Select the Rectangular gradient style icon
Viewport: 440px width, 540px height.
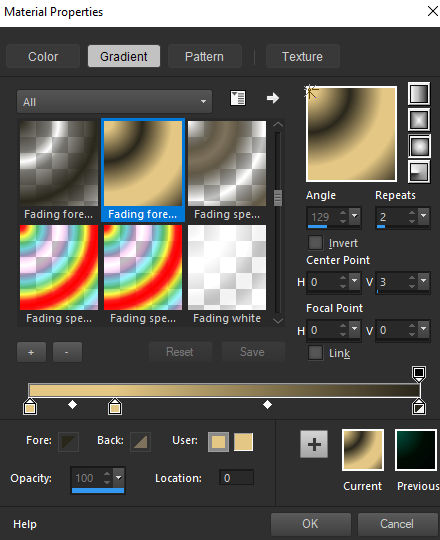coord(419,120)
